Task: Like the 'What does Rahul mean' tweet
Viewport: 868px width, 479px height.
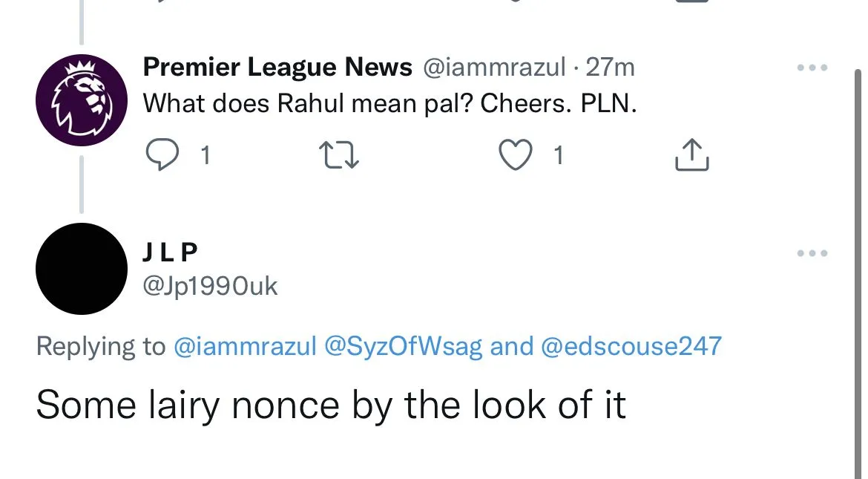Action: [515, 154]
